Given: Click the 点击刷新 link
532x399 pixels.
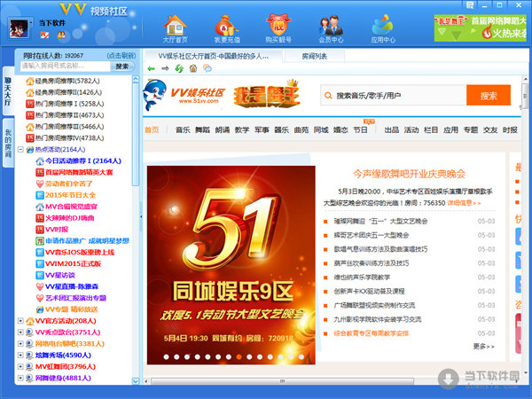Looking at the screenshot, I should tap(121, 56).
